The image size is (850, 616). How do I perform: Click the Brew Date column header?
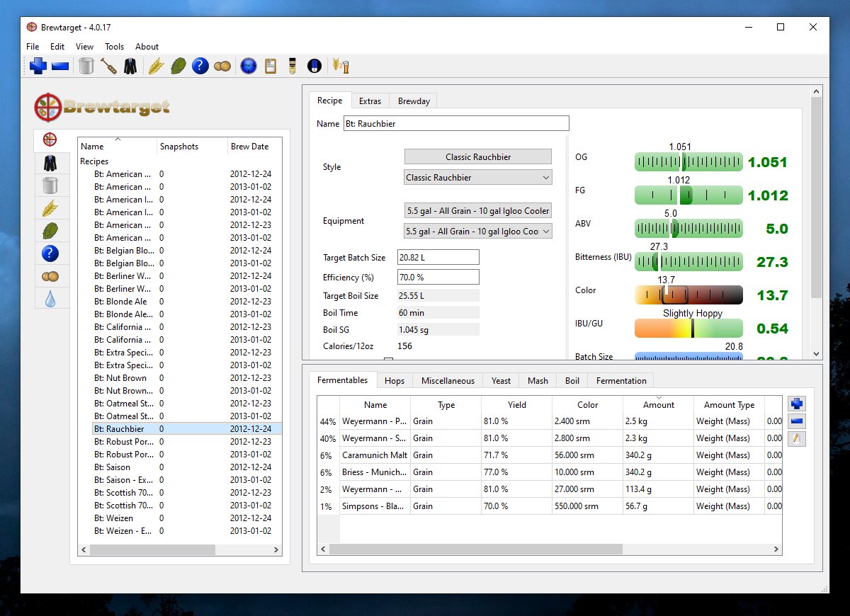254,147
